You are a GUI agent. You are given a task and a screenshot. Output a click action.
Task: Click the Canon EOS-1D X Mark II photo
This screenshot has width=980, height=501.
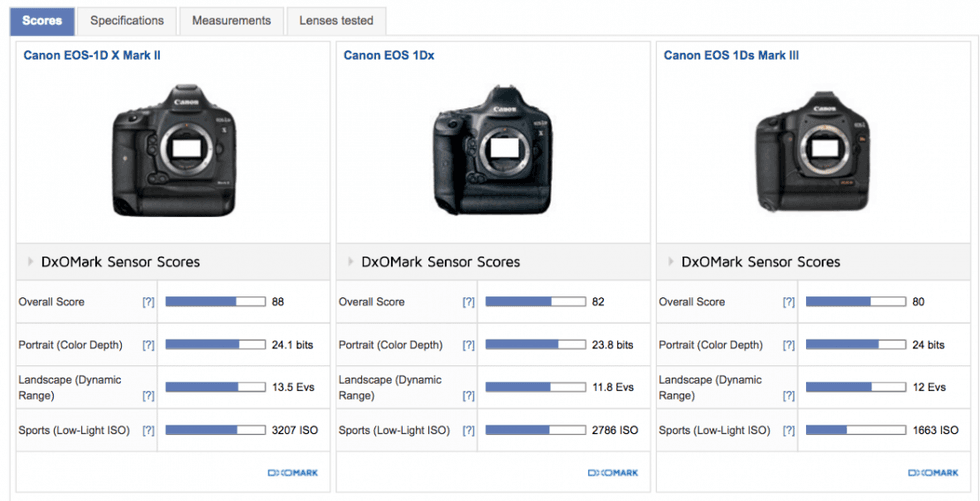174,151
